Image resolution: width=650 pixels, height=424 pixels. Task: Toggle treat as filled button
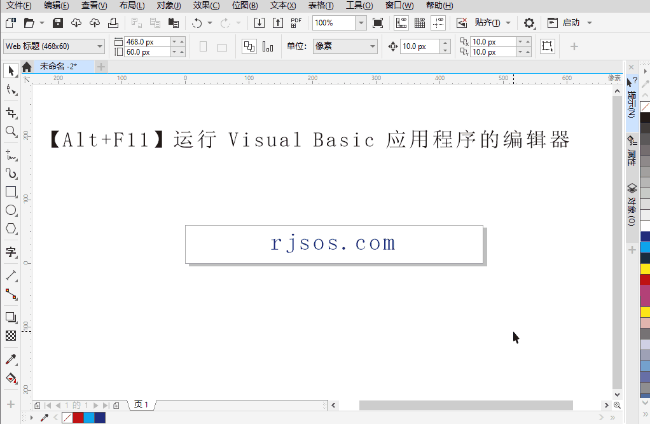click(547, 46)
